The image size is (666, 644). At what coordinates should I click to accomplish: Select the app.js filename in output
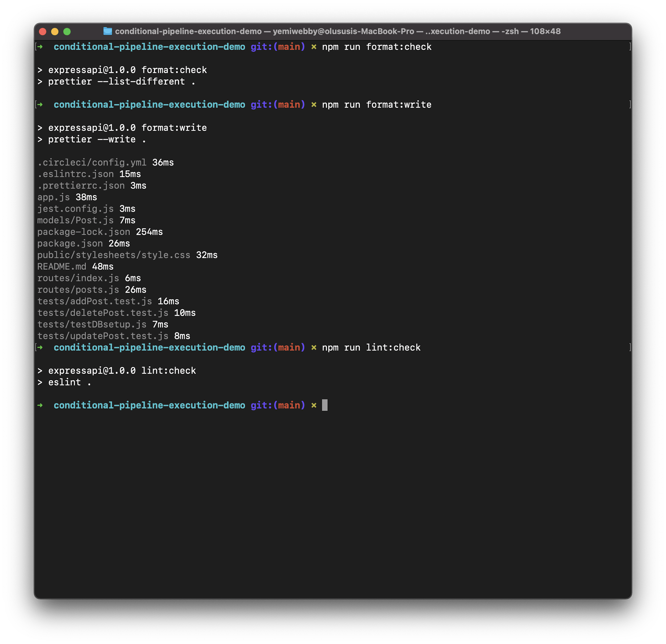53,197
